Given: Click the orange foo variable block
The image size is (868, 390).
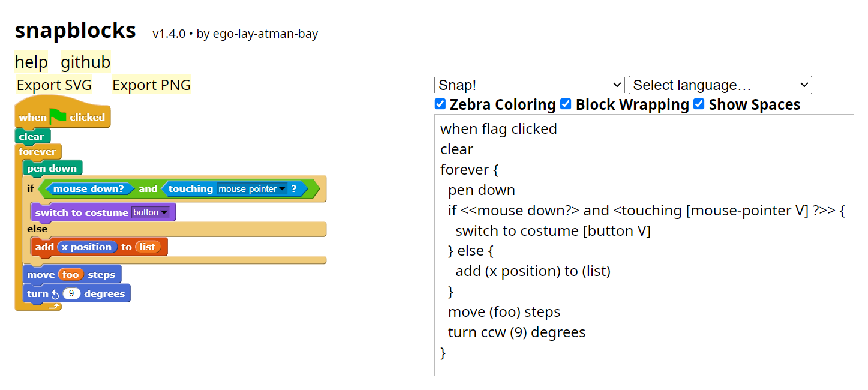Looking at the screenshot, I should (x=70, y=274).
